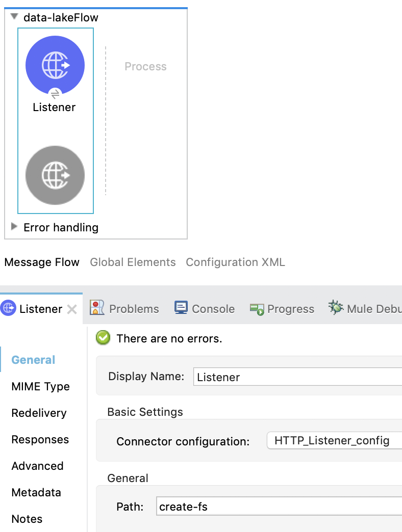Viewport: 402px width, 532px height.
Task: Open the Metadata settings section
Action: pos(36,493)
